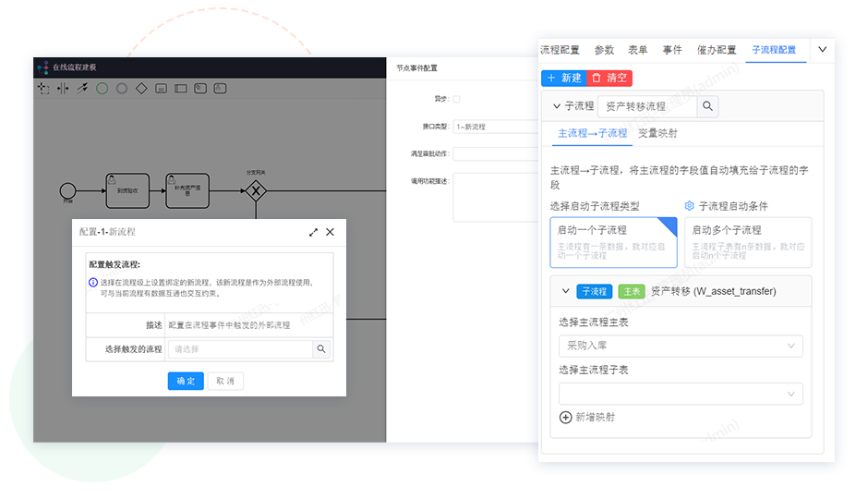Viewport: 868px width, 499px height.
Task: Open the 催办配置 tab
Action: [717, 50]
